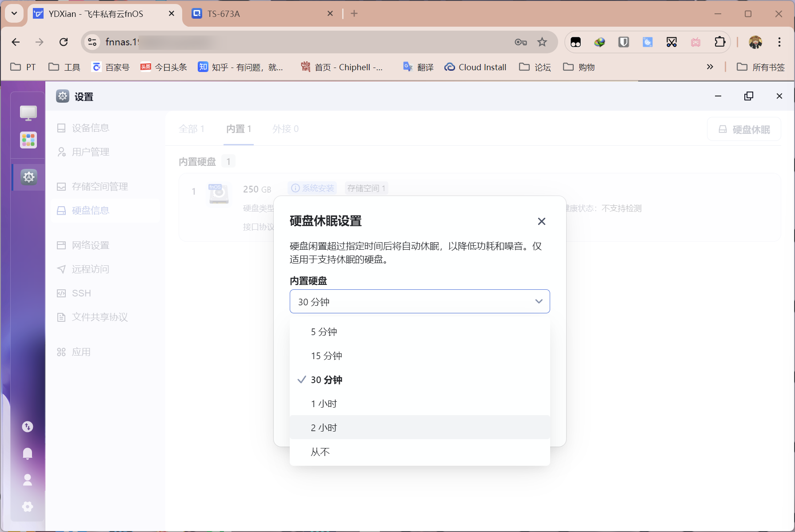Open the tab search dropdown arrow
This screenshot has height=532, width=795.
pos(14,13)
